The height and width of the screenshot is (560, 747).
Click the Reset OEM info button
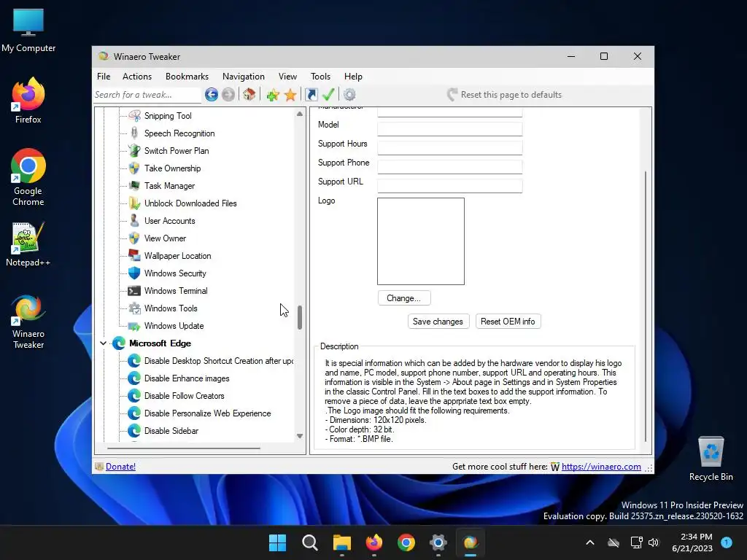tap(508, 322)
